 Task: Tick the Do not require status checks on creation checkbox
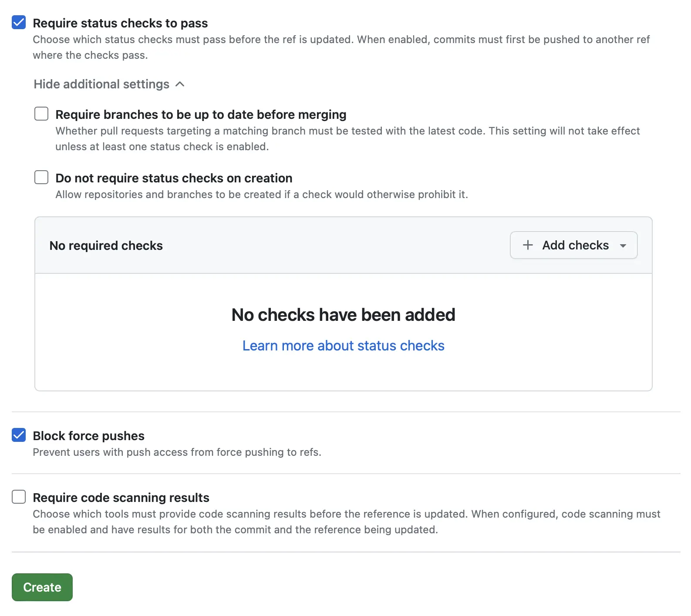coord(41,178)
